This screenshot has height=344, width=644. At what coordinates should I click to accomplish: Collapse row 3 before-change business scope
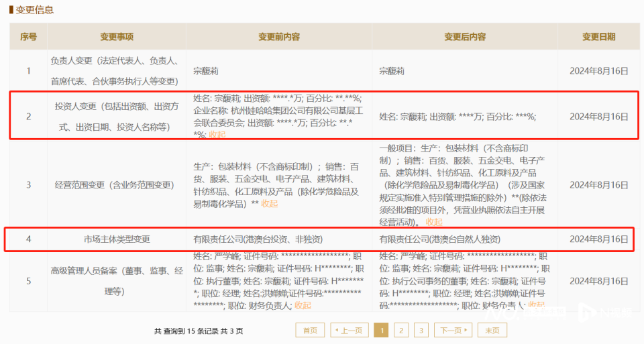pos(270,204)
